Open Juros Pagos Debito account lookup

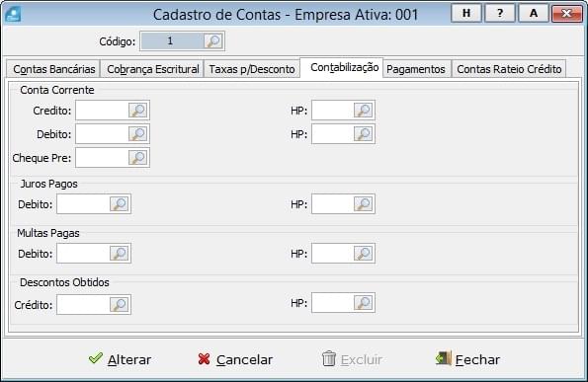pyautogui.click(x=119, y=203)
